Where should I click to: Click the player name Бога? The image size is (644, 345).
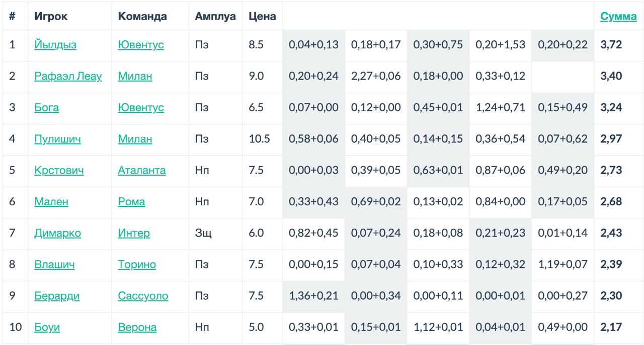tap(46, 108)
